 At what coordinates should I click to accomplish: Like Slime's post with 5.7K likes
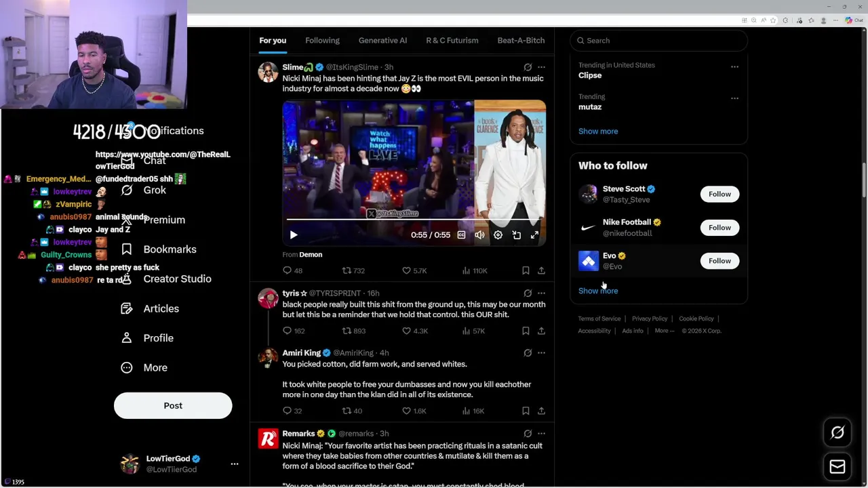[x=413, y=270]
